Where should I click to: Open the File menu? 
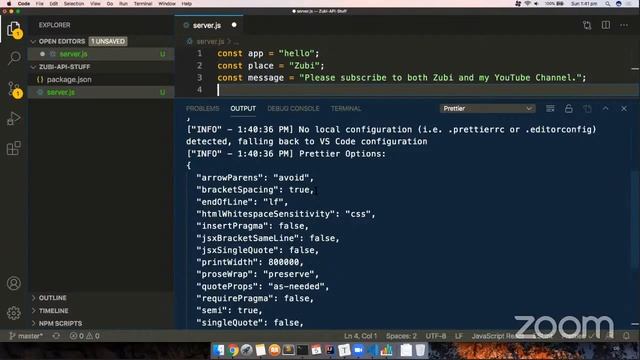pos(40,3)
